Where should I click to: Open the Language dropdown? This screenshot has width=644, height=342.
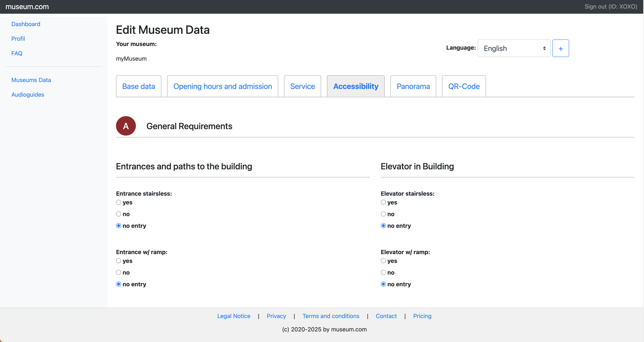tap(514, 48)
